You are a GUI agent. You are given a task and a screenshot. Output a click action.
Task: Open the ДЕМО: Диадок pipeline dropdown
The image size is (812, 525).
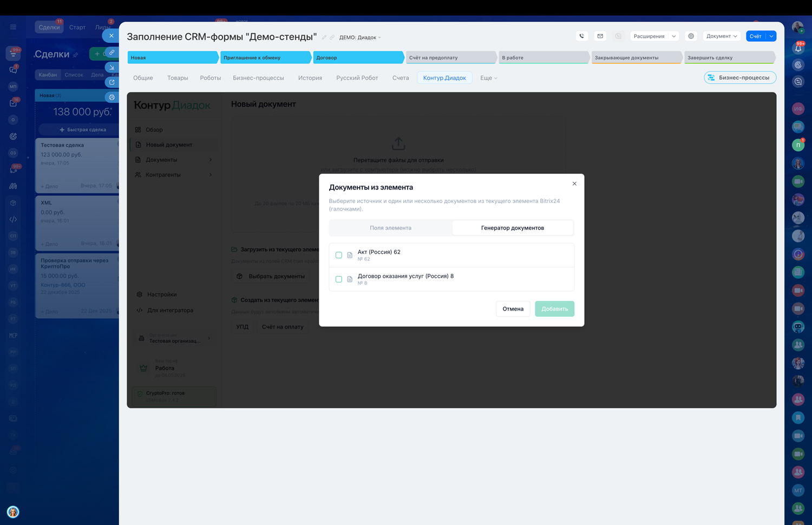[360, 37]
